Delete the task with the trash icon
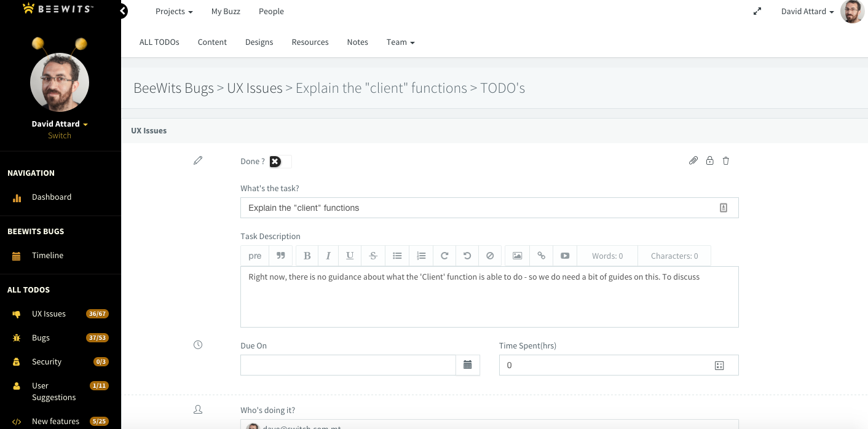Viewport: 868px width, 429px height. [726, 160]
